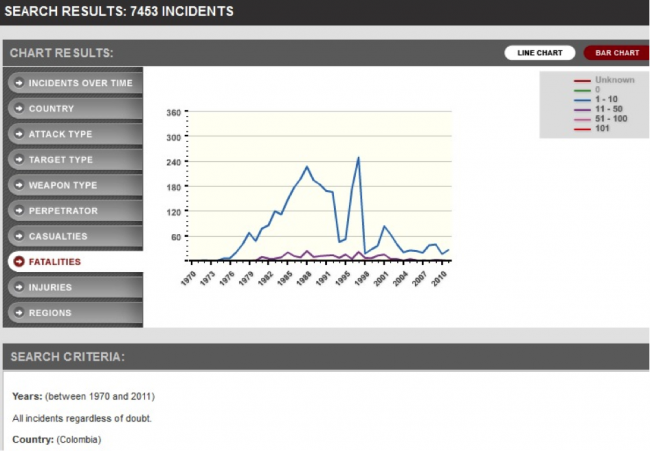Click legend label '51 - 100'

[x=611, y=119]
